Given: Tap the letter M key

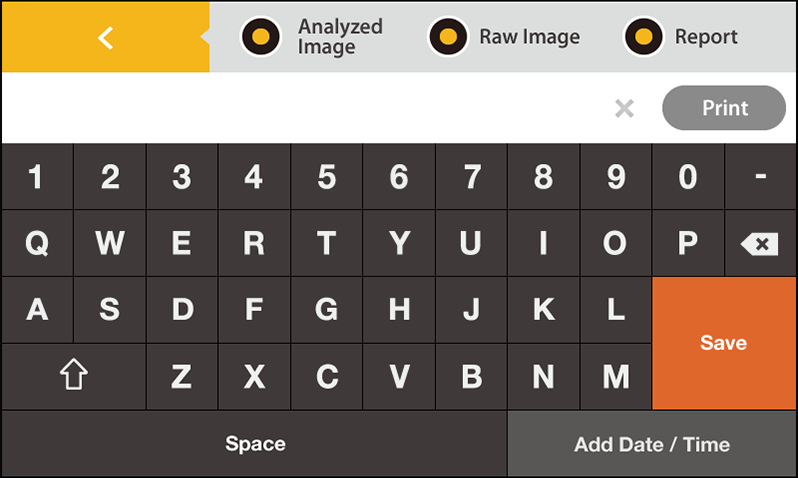Looking at the screenshot, I should (x=616, y=377).
